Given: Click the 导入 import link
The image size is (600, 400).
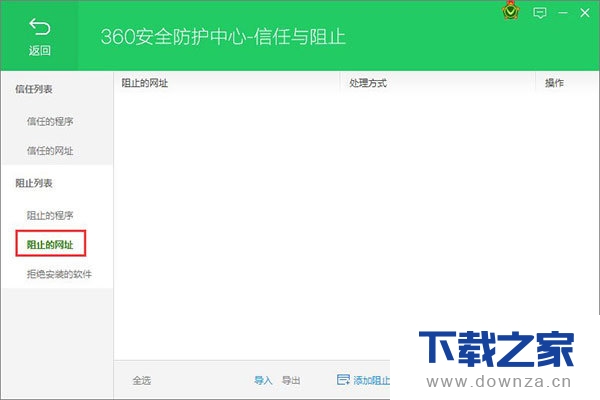Looking at the screenshot, I should click(263, 380).
